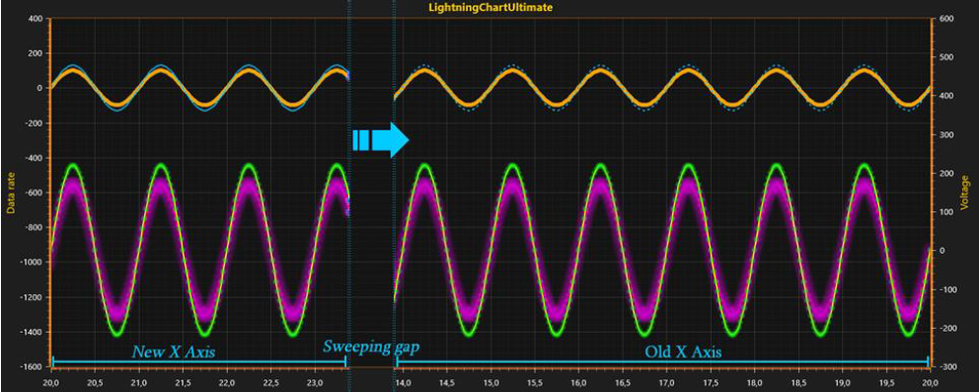Click the -300 label on Voltage axis
The width and height of the screenshot is (980, 392).
[947, 367]
